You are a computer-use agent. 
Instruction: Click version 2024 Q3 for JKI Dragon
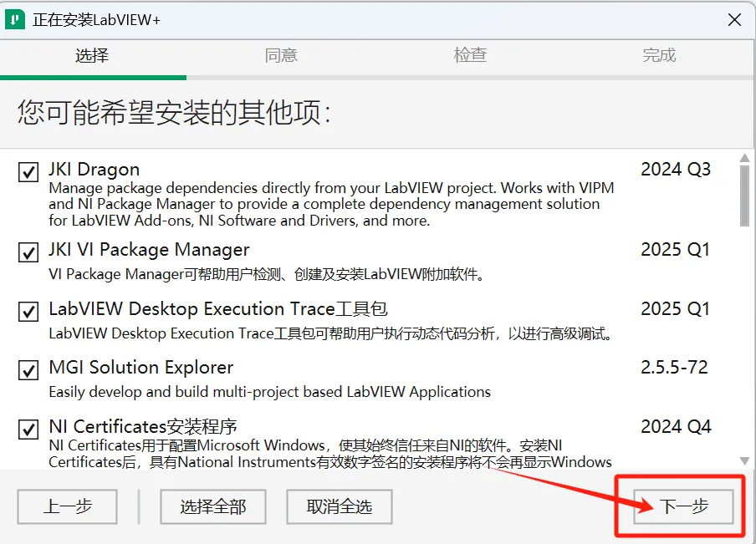tap(676, 170)
